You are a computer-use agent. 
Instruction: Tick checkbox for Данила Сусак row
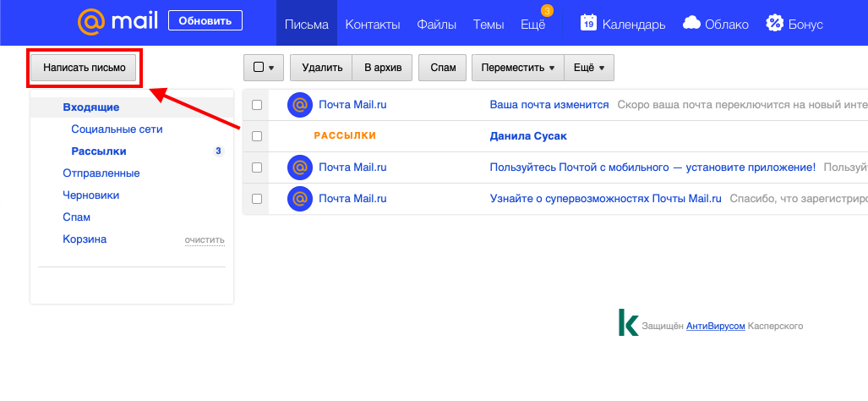(x=257, y=136)
